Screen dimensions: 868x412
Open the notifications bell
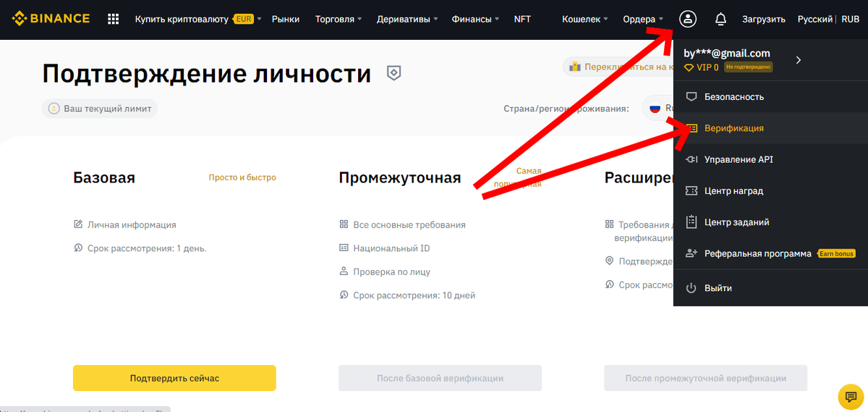point(720,20)
